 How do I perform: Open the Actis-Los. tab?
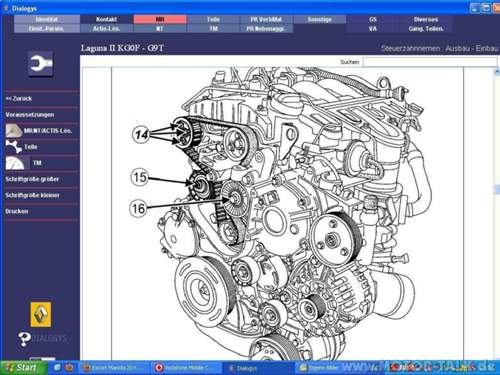[x=107, y=29]
